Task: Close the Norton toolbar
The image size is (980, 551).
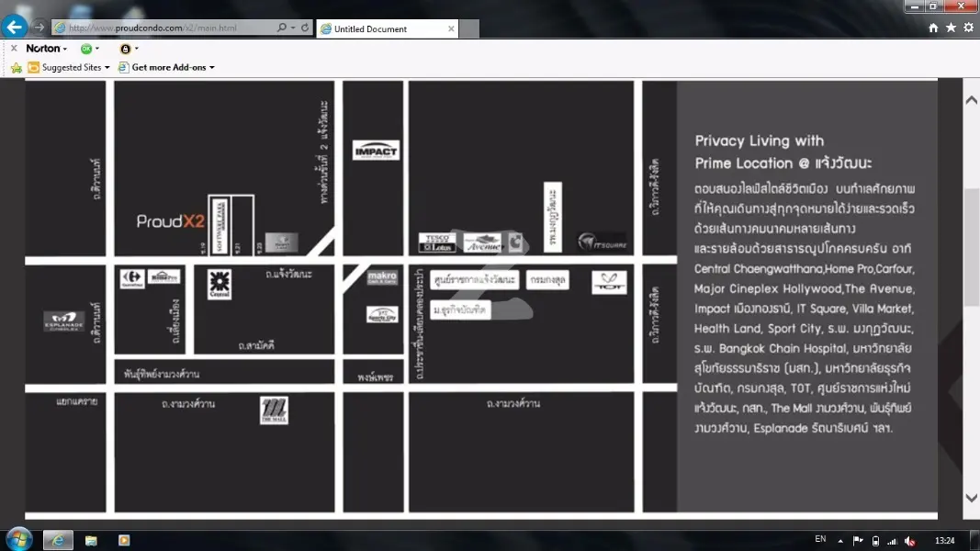Action: [14, 48]
